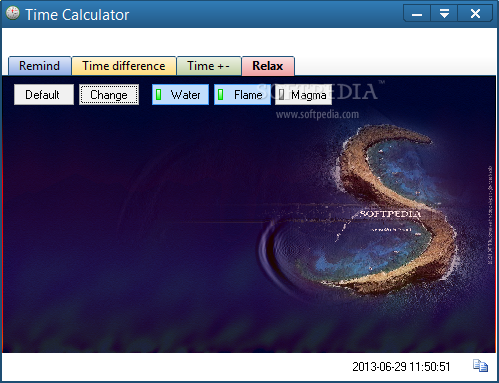Select the Time +- tab

pos(208,66)
